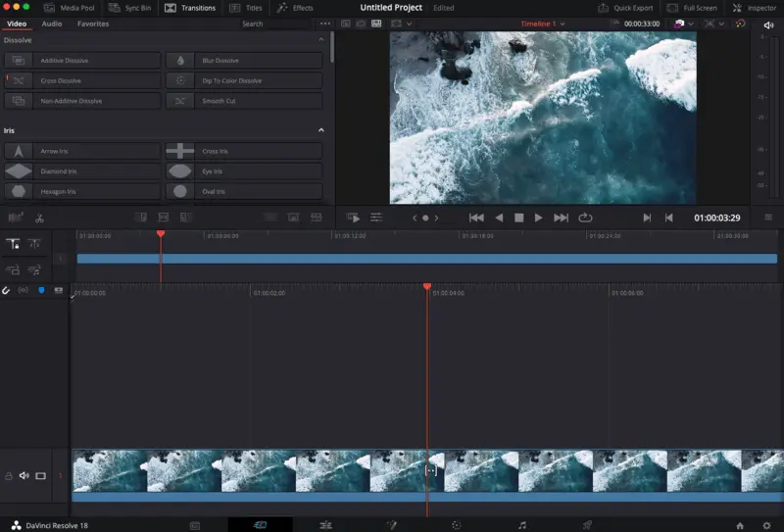Open the Fairlight page music icon

coord(521,525)
